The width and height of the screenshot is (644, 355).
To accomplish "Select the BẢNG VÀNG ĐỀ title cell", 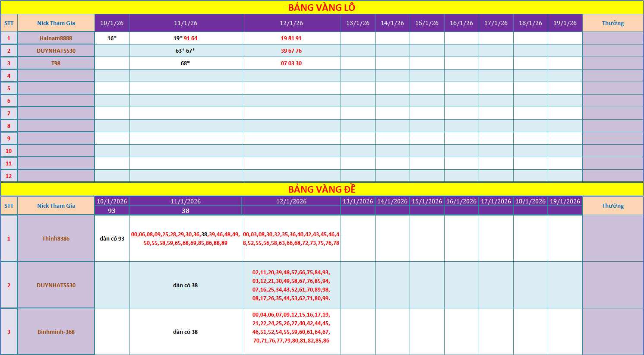I will click(x=322, y=189).
